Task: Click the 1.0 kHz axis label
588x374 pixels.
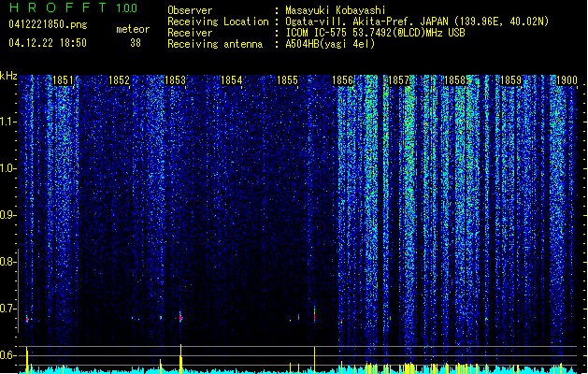Action: (8, 168)
